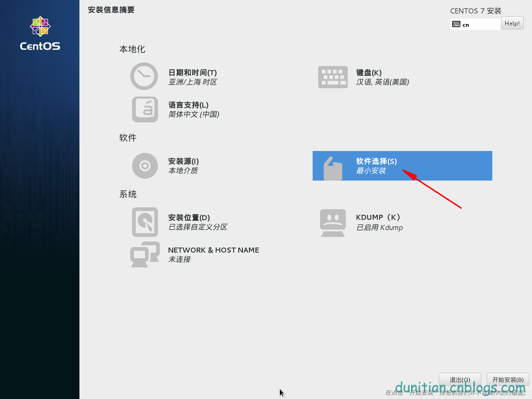The image size is (532, 399).
Task: Open 软件选择(S) settings
Action: 376,162
